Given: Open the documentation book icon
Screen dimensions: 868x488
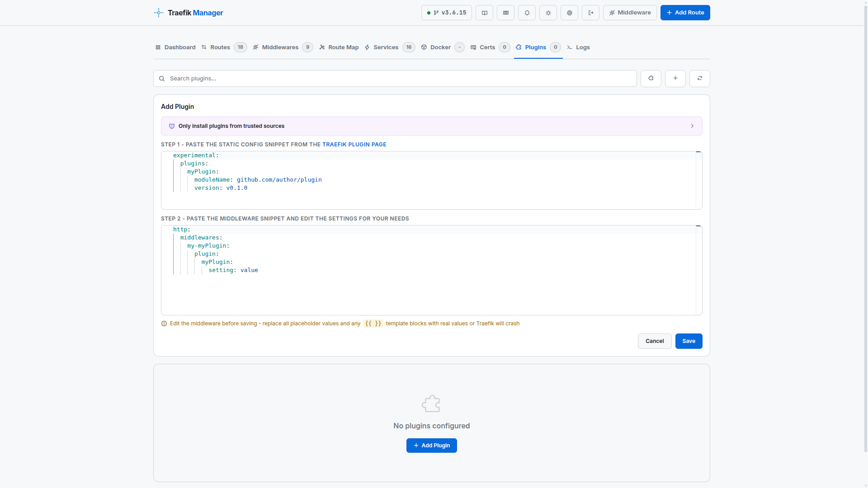Looking at the screenshot, I should [485, 13].
